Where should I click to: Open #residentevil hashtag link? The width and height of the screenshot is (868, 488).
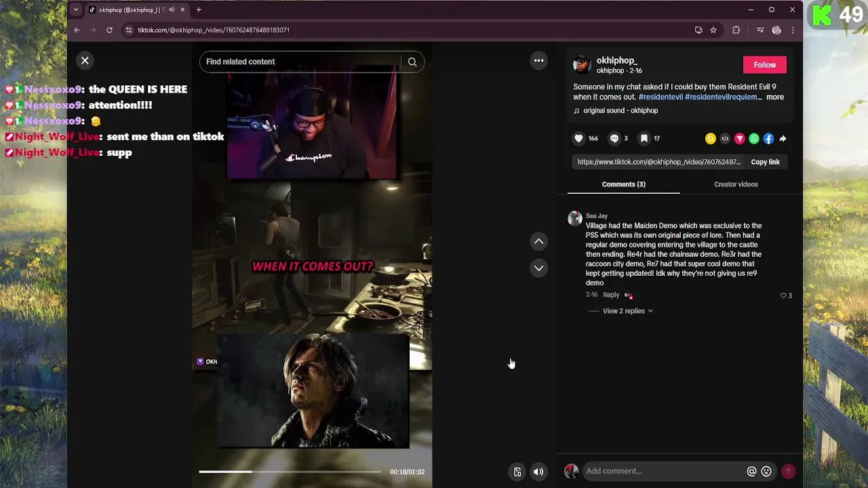[660, 97]
